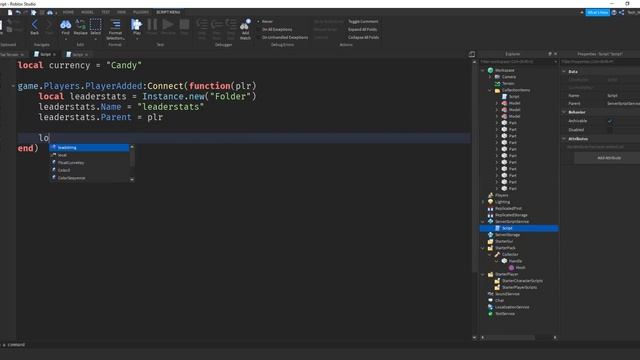Click the new file icon in quick-access bar
Viewport: 640px width, 360px height.
click(10, 13)
